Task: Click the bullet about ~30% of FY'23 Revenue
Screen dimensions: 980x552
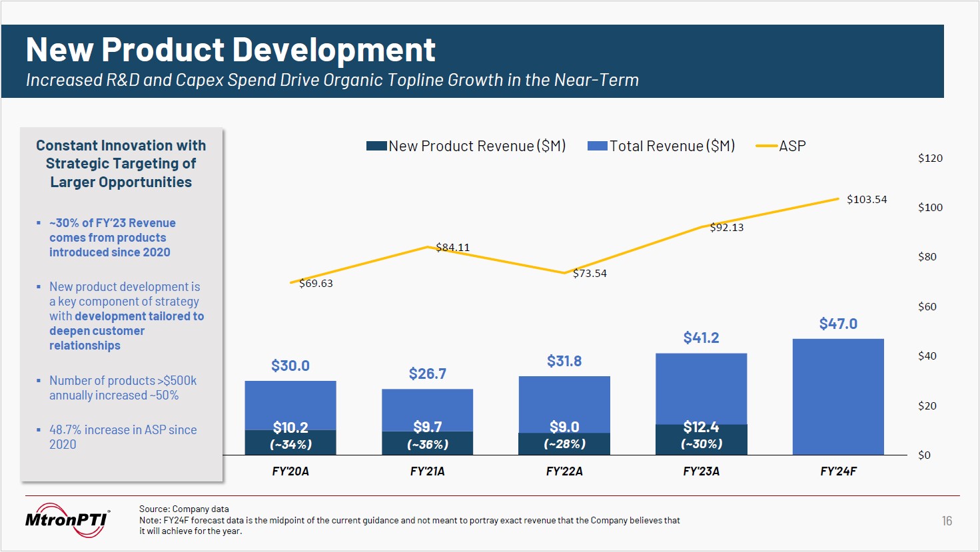Action: tap(112, 238)
